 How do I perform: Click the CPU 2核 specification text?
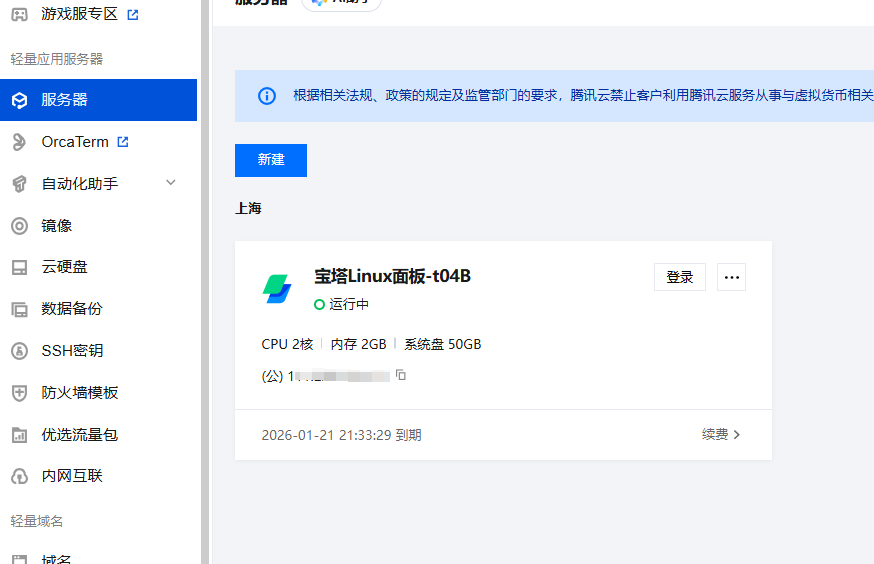[x=288, y=344]
